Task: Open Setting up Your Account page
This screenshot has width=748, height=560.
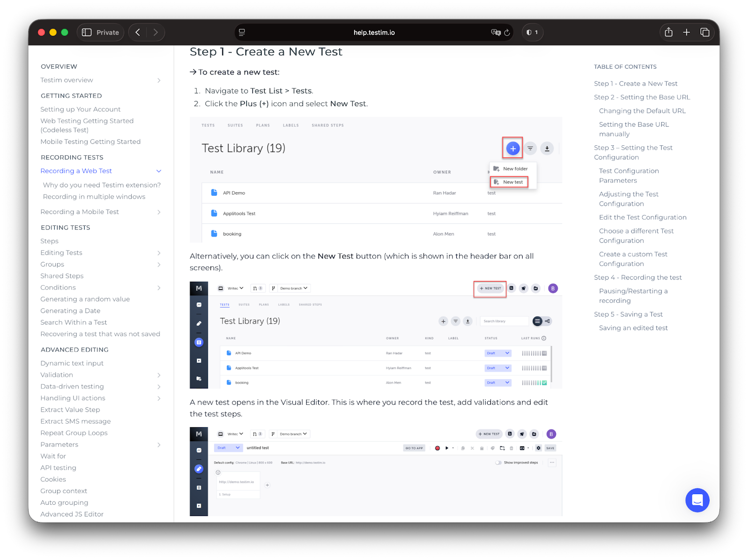Action: click(x=80, y=109)
